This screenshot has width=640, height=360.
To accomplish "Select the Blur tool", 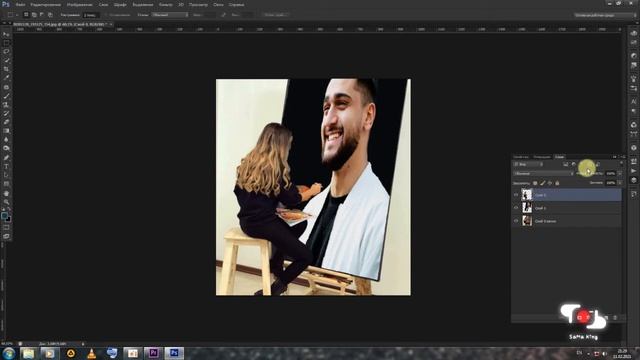I will pos(6,140).
